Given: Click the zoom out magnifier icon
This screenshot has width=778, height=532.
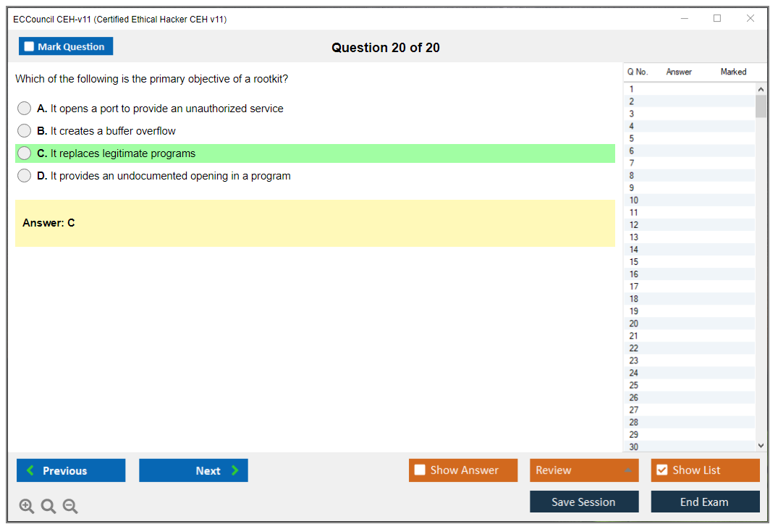Looking at the screenshot, I should tap(70, 506).
